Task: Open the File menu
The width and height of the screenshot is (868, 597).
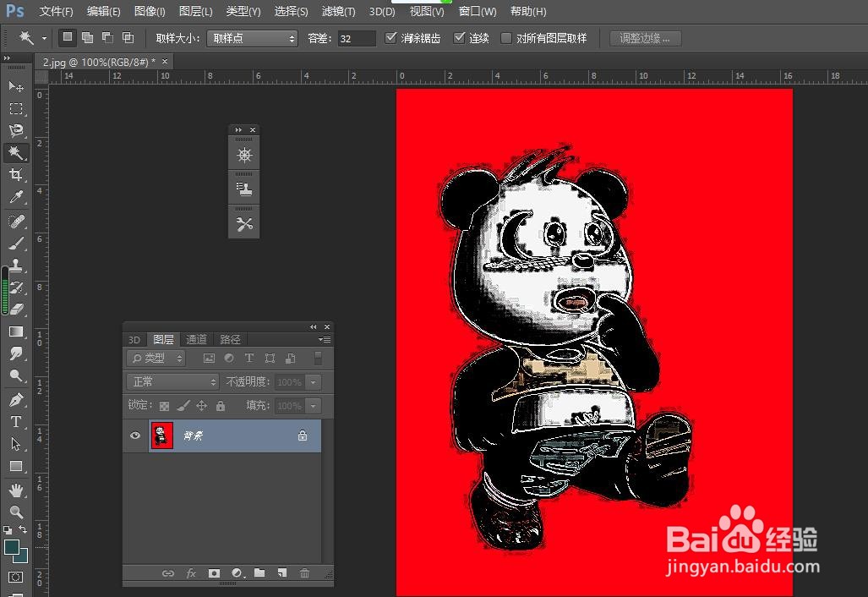Action: [x=56, y=11]
